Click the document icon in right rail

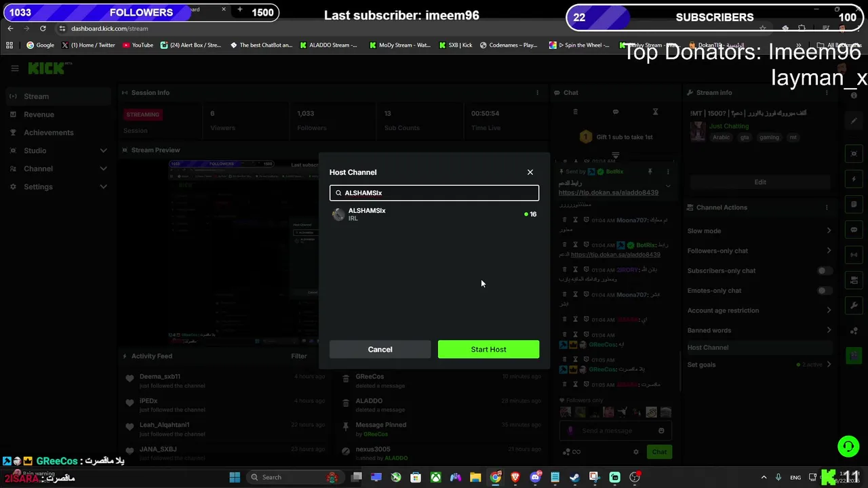click(854, 204)
